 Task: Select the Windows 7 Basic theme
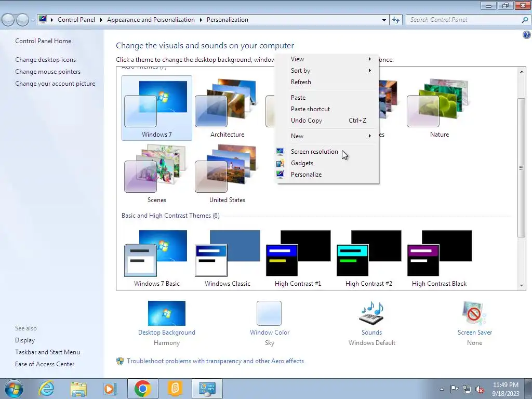(157, 259)
